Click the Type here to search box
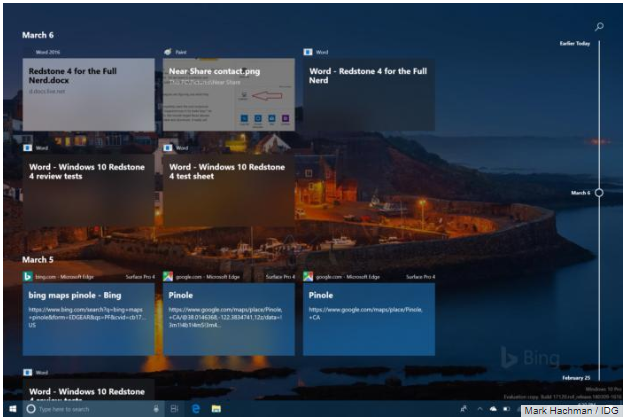 pos(95,409)
